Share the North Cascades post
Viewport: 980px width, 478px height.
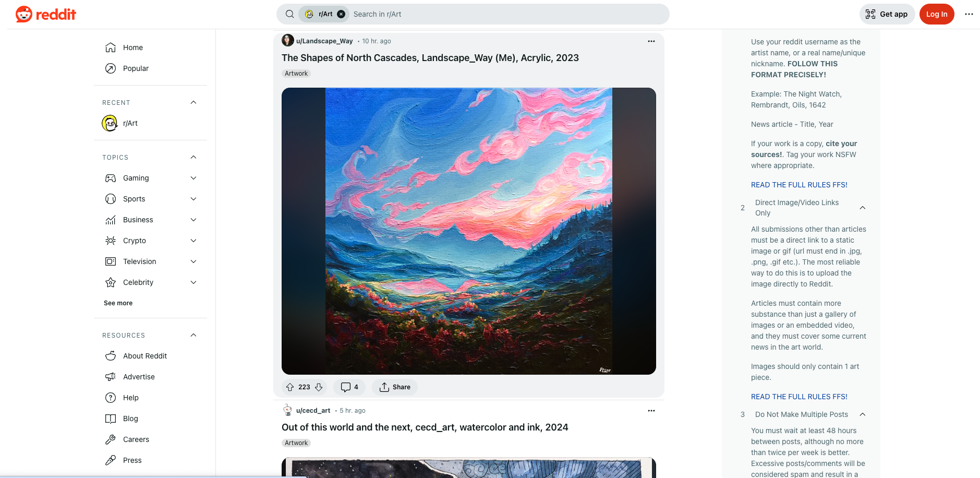pos(395,387)
